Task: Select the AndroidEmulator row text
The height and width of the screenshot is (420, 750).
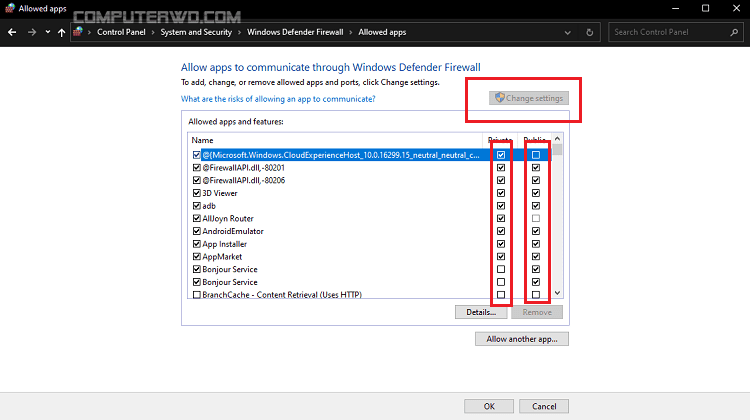Action: (233, 231)
